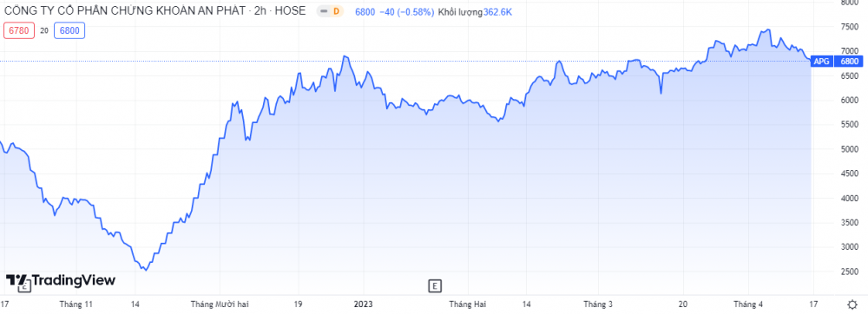Viewport: 868px width, 314px height.
Task: Click the red 6780 sell price box
Action: [19, 31]
